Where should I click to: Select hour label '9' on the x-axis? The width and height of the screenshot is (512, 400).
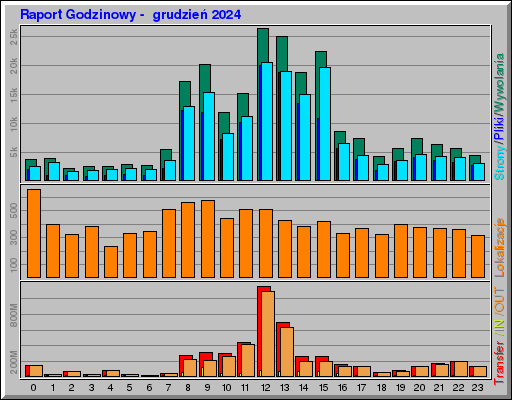(207, 388)
